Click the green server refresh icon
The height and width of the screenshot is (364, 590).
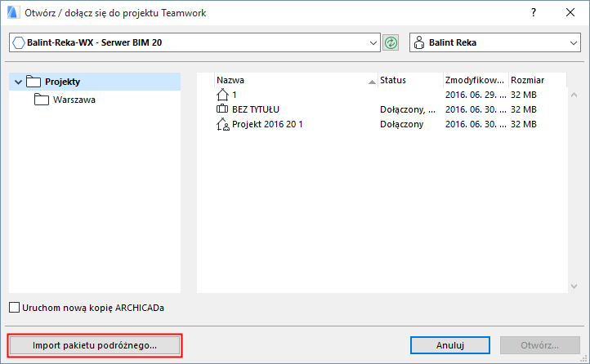[x=391, y=42]
